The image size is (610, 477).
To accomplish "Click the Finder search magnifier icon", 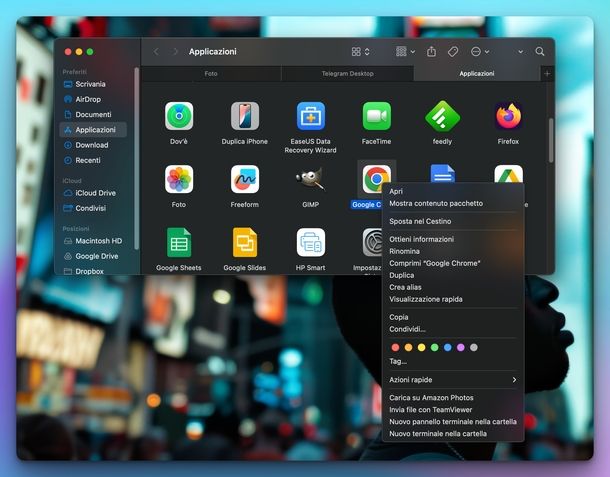I will tap(540, 51).
